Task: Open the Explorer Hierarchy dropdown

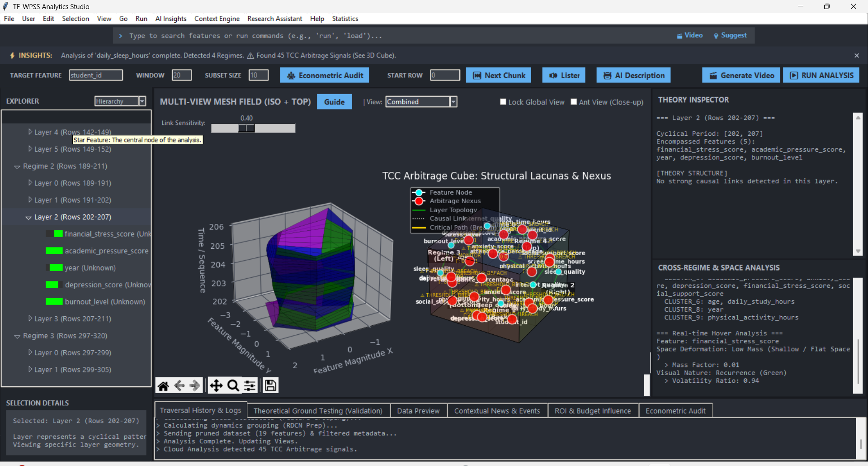Action: coord(142,101)
